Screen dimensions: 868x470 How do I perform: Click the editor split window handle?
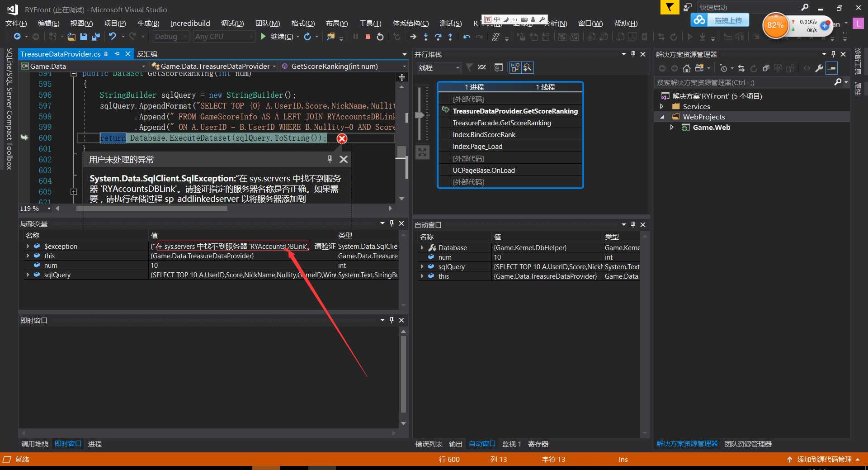402,77
